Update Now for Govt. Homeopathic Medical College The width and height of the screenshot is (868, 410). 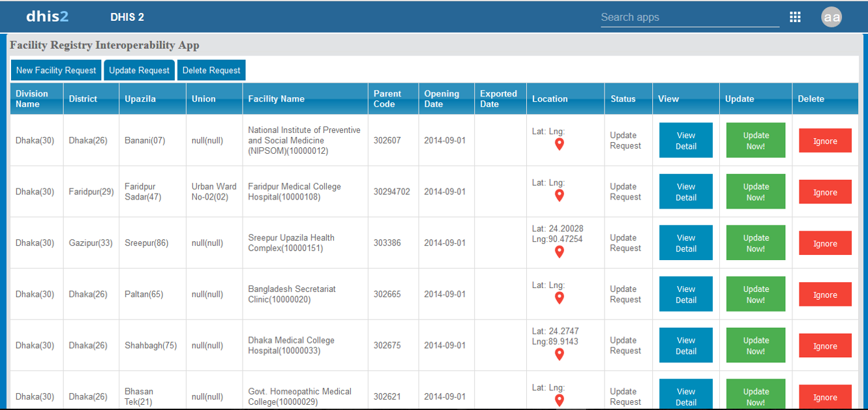756,394
